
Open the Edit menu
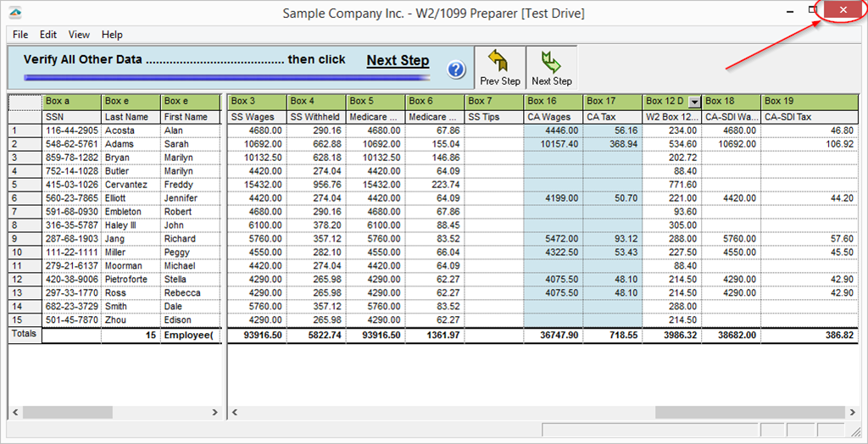tap(48, 35)
